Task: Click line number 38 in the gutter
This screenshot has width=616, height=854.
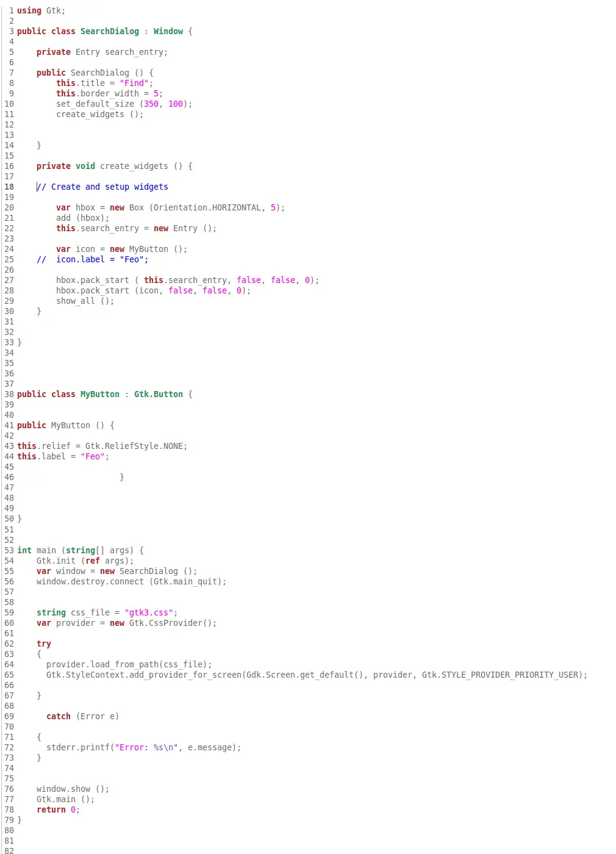Action: (9, 394)
